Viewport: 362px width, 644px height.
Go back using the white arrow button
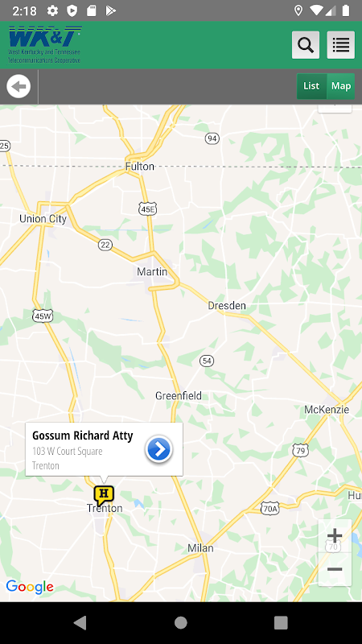click(19, 86)
